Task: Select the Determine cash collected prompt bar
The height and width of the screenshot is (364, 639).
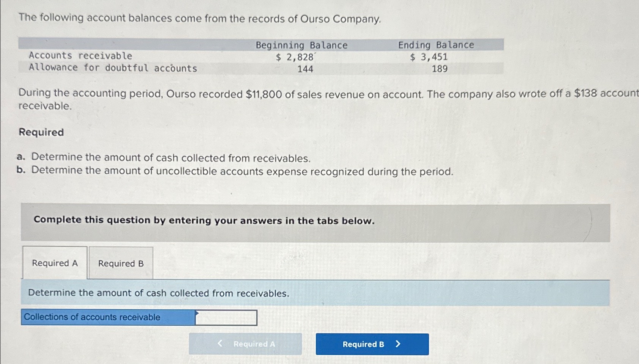Action: [158, 292]
